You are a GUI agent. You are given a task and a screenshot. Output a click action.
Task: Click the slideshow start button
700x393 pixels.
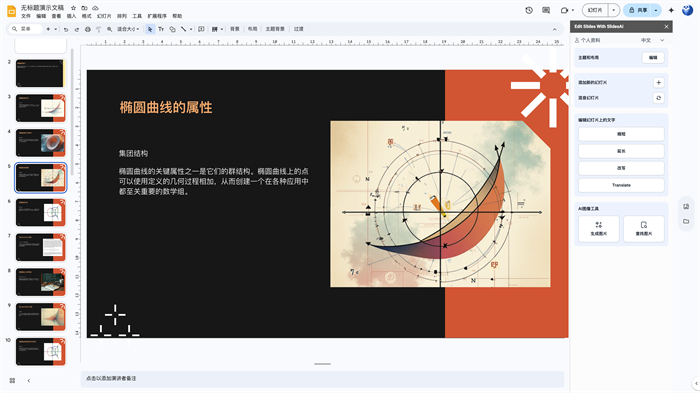pos(595,10)
